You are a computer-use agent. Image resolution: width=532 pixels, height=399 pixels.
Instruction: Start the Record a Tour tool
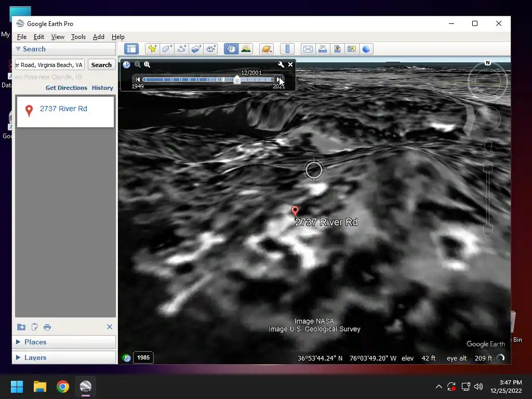pyautogui.click(x=211, y=49)
